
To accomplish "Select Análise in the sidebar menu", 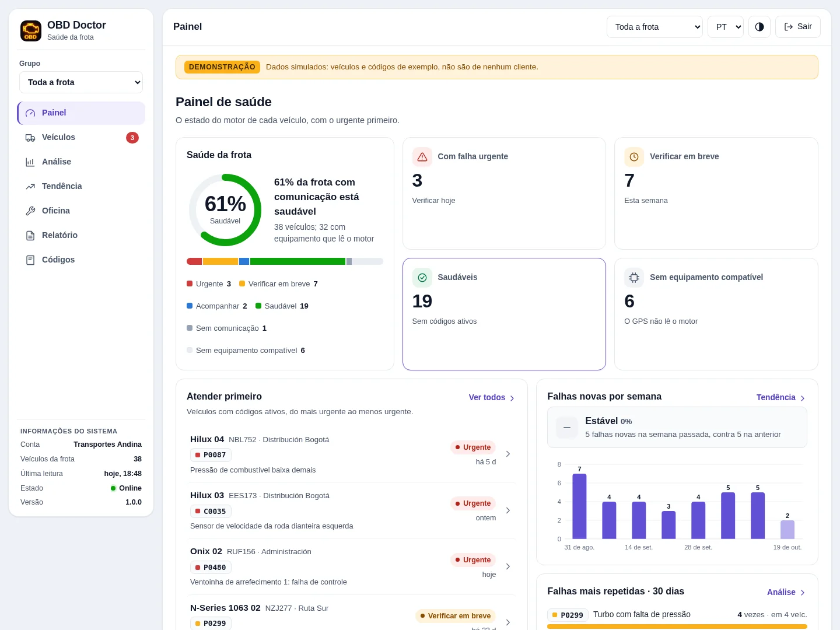I will click(81, 162).
